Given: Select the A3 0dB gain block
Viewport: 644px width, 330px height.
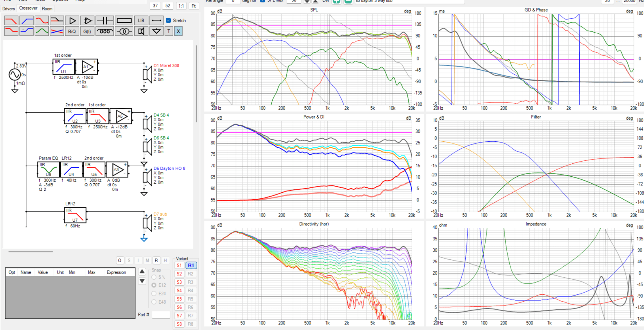Looking at the screenshot, I should (x=117, y=170).
